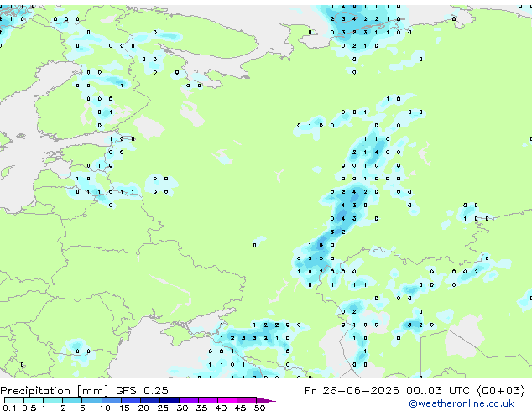Click the legend swatch between 5 and 10

coord(91,400)
